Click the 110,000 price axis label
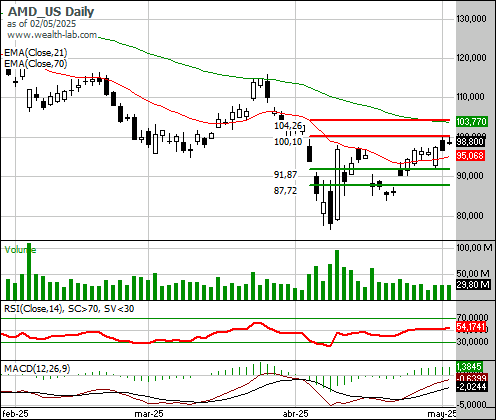496x420 pixels. (x=470, y=97)
